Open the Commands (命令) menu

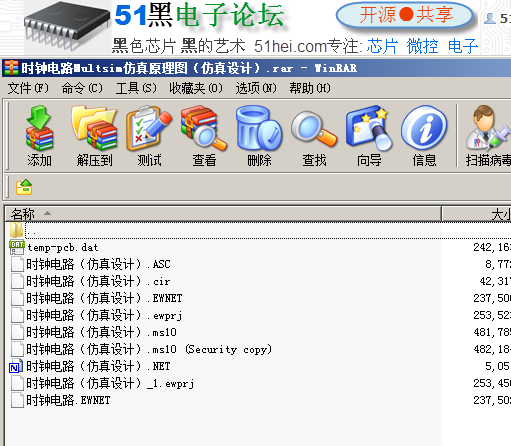click(x=82, y=88)
